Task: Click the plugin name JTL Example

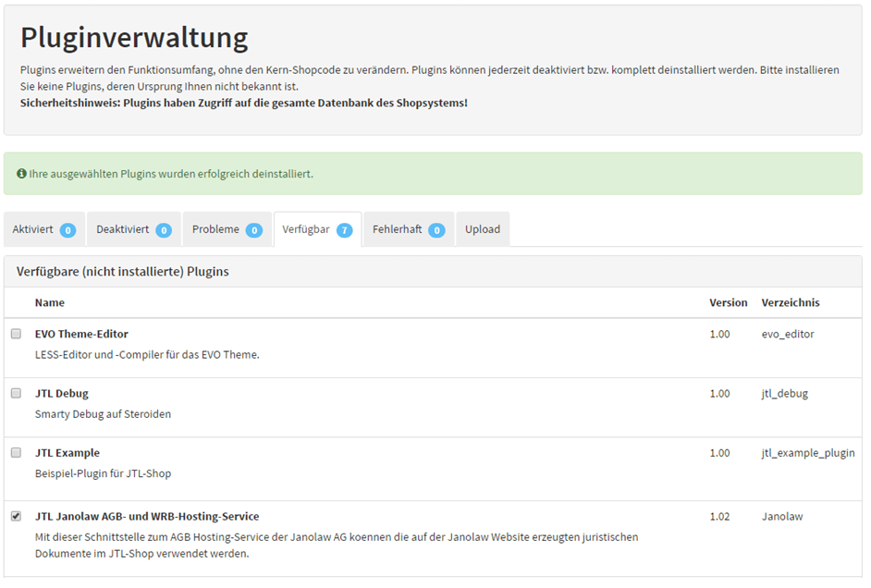Action: [x=66, y=452]
